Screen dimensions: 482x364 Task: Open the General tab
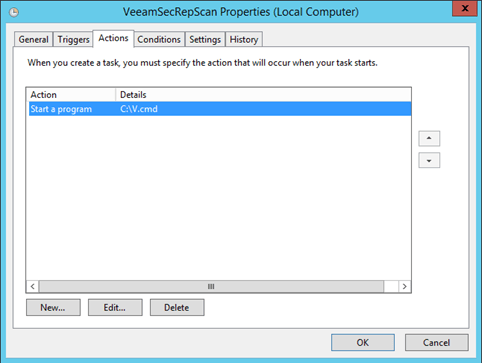point(33,39)
